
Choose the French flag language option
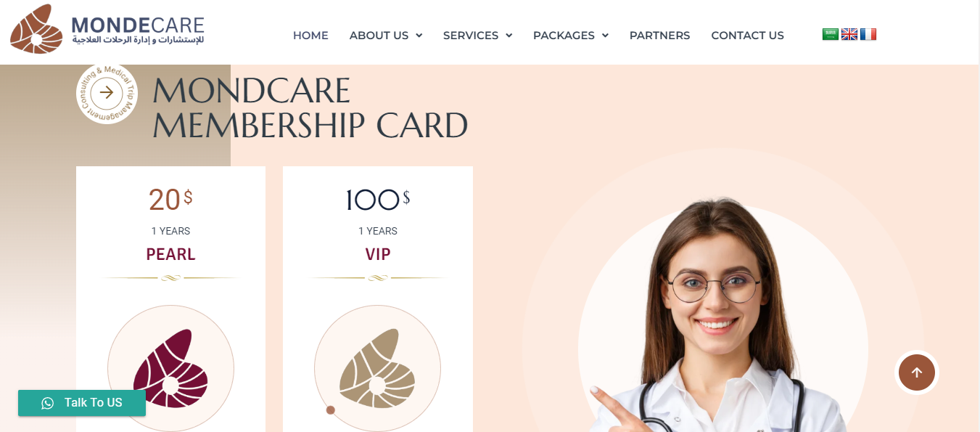[868, 34]
